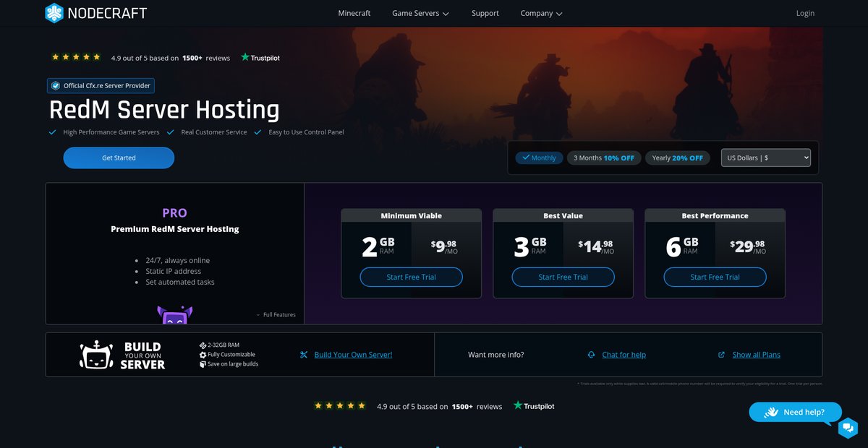Open the Minecraft nav item

pyautogui.click(x=354, y=13)
